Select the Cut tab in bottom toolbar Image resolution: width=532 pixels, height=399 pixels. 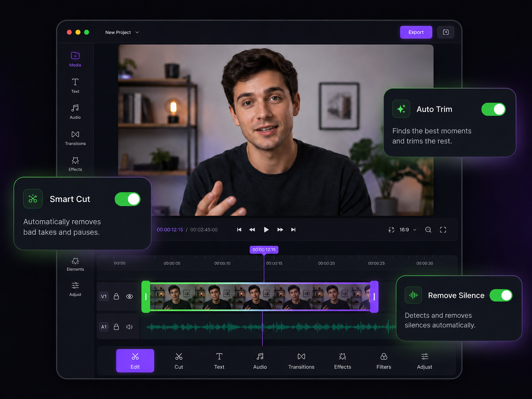[179, 361]
